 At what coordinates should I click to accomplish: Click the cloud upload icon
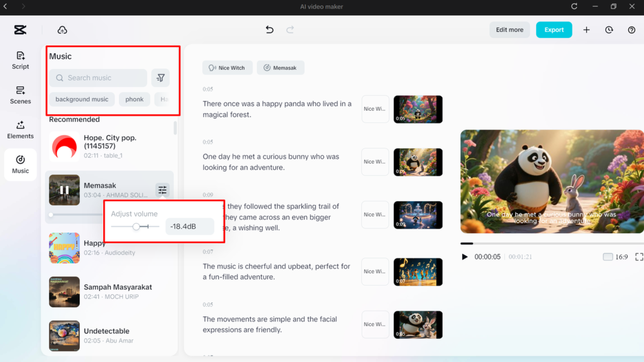click(62, 30)
